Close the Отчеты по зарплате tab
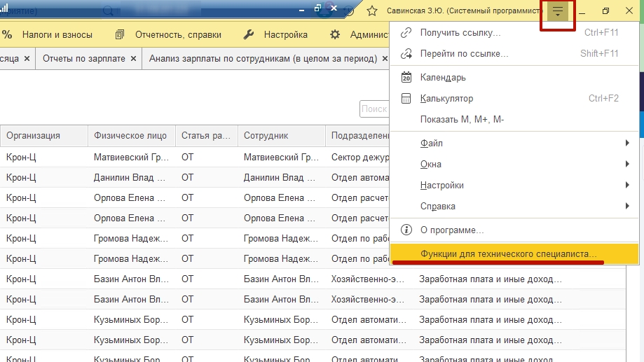 point(133,59)
